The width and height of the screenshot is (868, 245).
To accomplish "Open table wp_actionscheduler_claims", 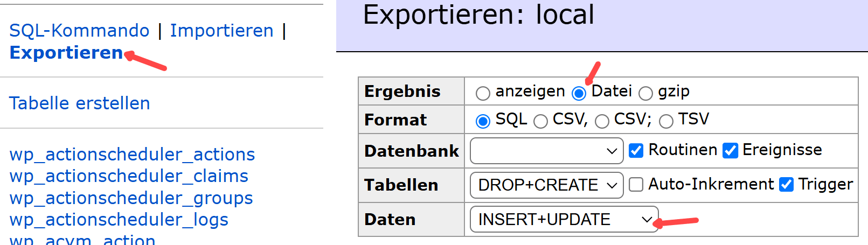I will (x=129, y=176).
